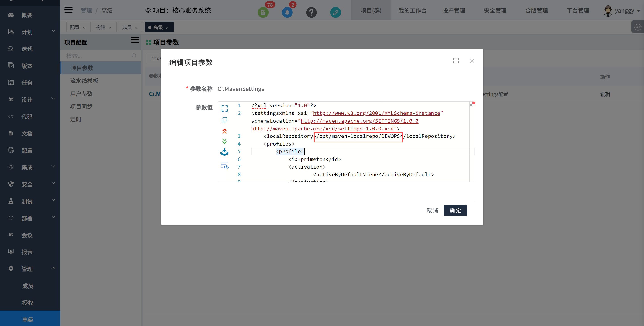The height and width of the screenshot is (326, 644).
Task: Click the editor fullscreen icon in the code toolbar
Action: tap(224, 108)
